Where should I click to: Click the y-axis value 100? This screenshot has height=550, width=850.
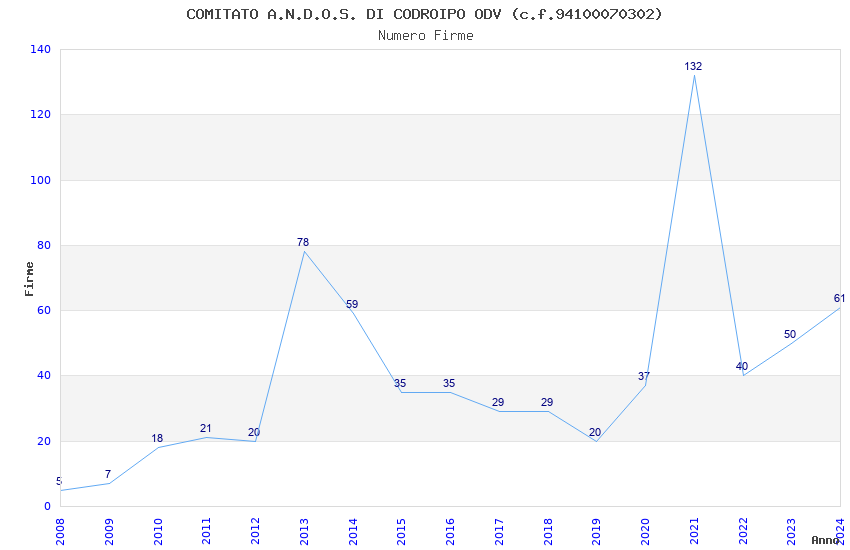pos(40,180)
